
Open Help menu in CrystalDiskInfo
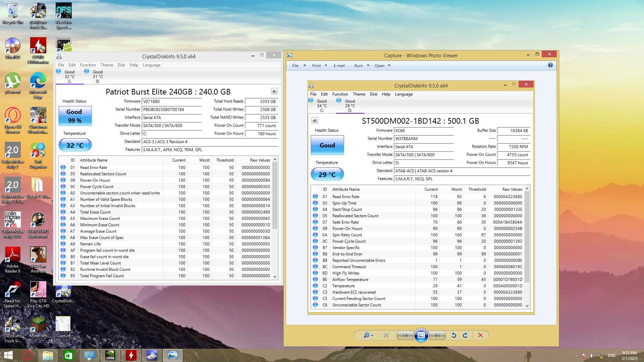(134, 65)
